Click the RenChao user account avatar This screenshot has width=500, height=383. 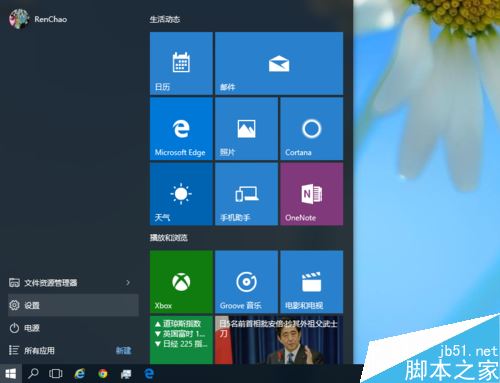pos(18,19)
